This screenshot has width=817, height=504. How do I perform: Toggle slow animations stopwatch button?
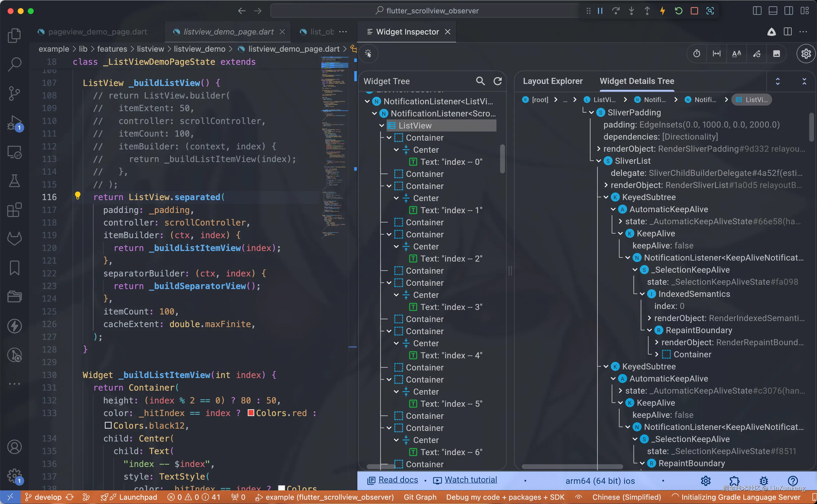pos(697,53)
